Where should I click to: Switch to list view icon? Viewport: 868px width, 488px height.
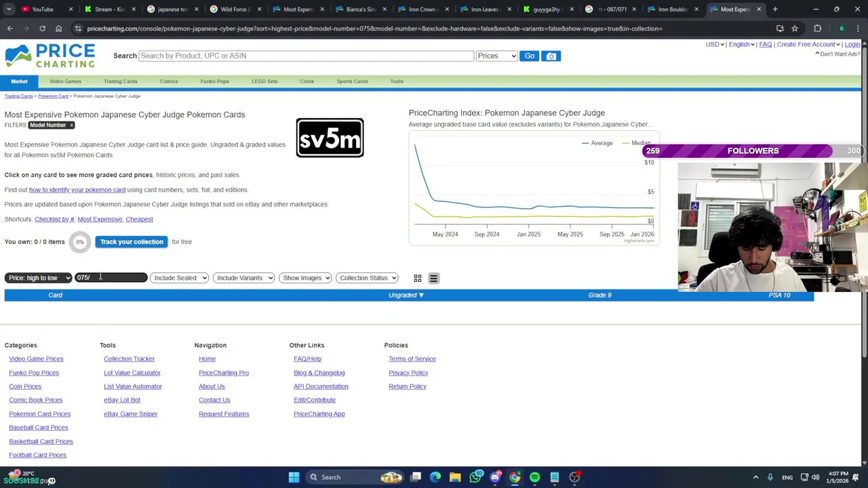click(433, 278)
